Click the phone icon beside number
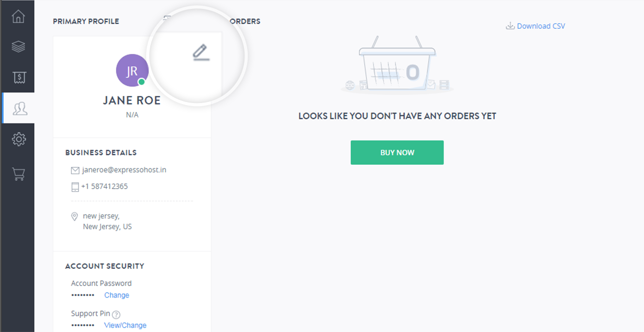 (75, 187)
